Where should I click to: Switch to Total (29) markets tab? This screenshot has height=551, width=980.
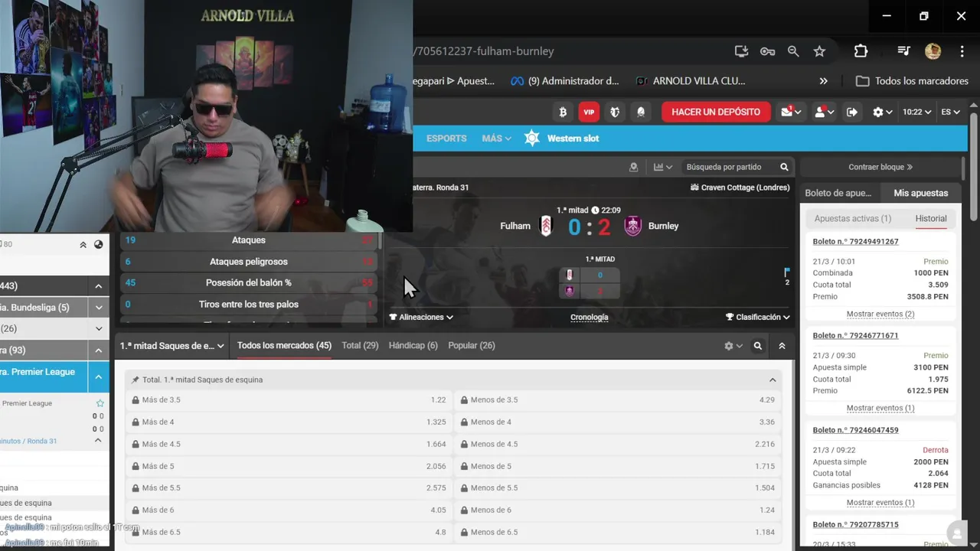point(360,346)
